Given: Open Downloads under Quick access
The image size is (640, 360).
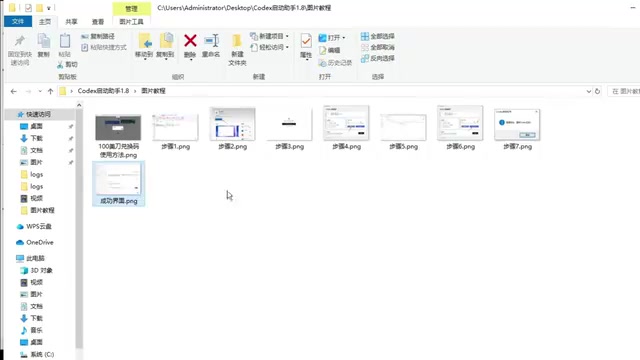Looking at the screenshot, I should (32, 138).
